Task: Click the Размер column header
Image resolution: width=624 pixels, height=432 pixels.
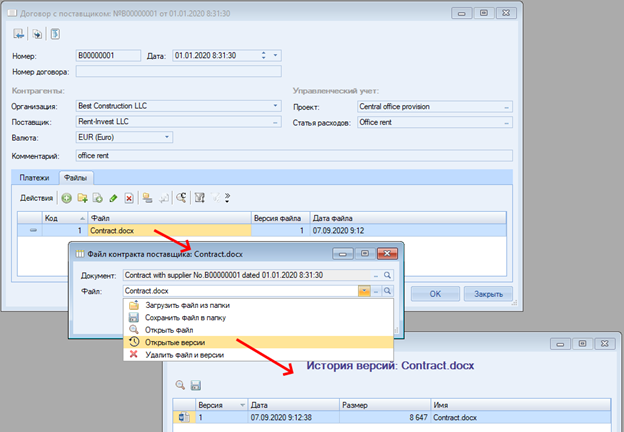Action: click(385, 405)
